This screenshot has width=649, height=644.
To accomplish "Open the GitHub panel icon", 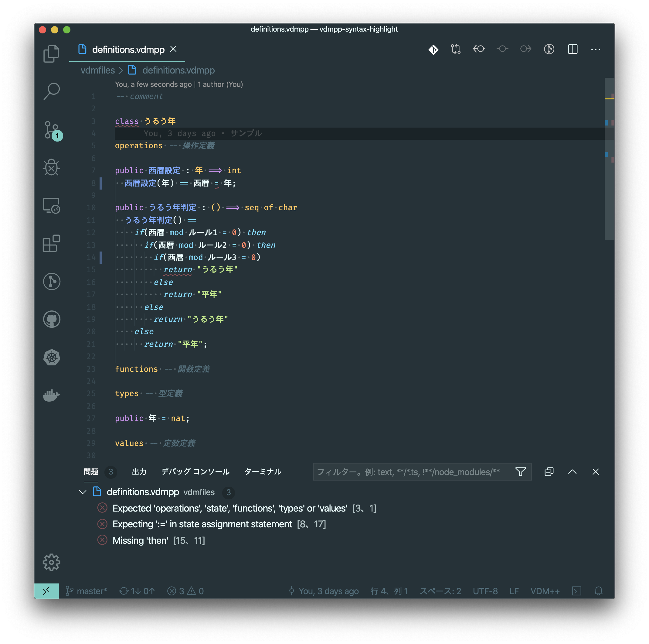I will 51,319.
